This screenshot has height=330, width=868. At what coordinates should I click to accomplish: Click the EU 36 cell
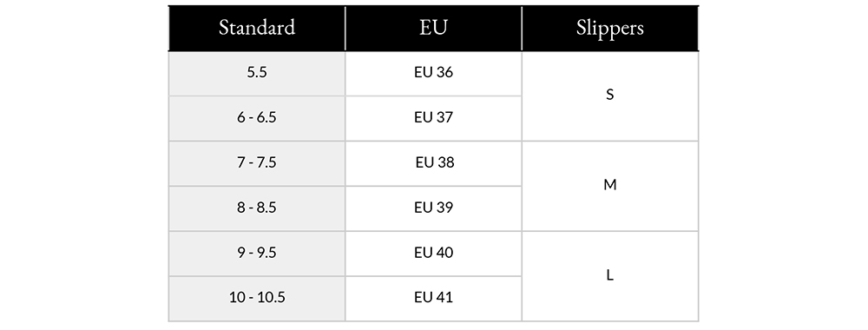pyautogui.click(x=433, y=73)
